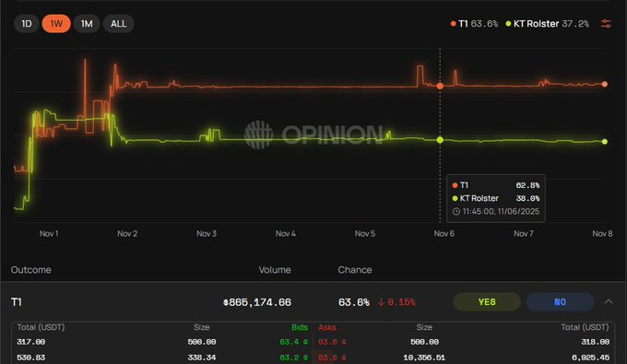Click the 63.6 ¢ ask price

tap(332, 342)
